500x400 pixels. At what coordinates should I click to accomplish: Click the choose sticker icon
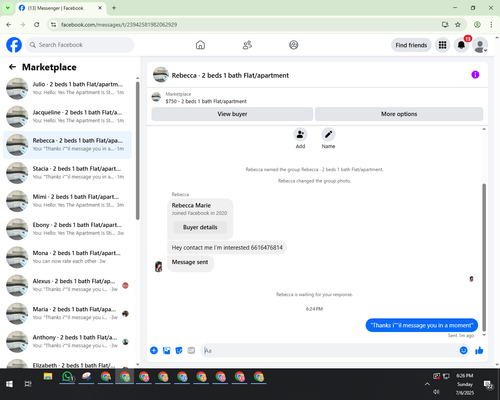tap(179, 350)
